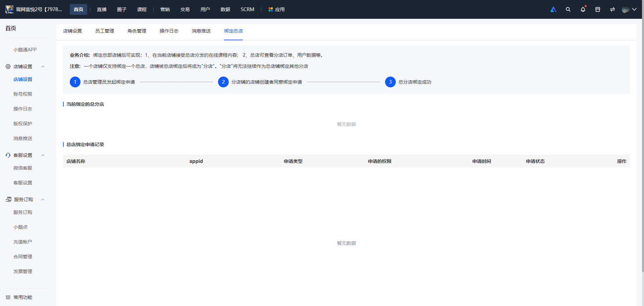Go to 小鹅通APP in sidebar
Image resolution: width=644 pixels, height=306 pixels.
coord(25,50)
